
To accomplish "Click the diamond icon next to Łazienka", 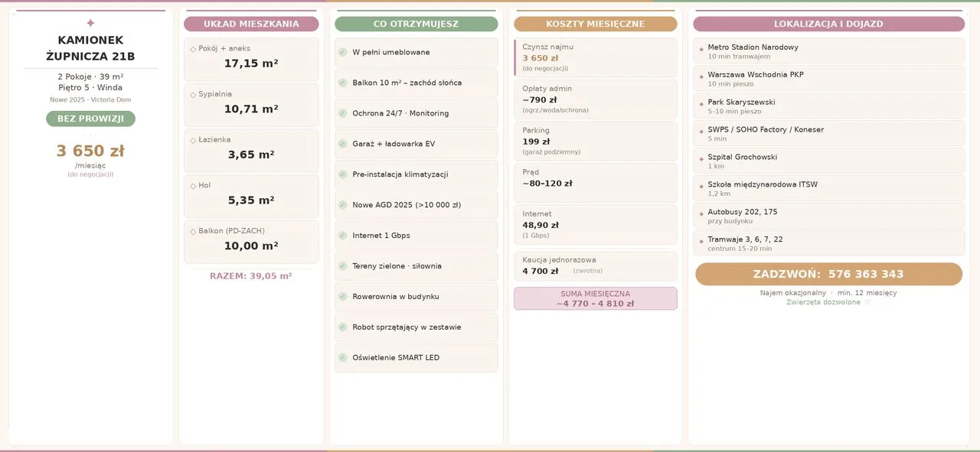I will click(193, 141).
